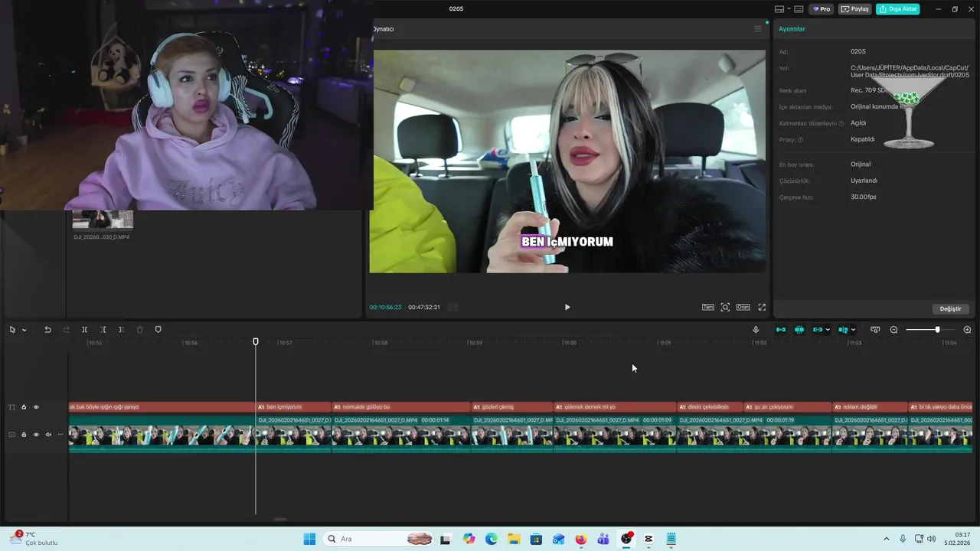Hide the main video track
The width and height of the screenshot is (980, 551).
click(x=36, y=435)
